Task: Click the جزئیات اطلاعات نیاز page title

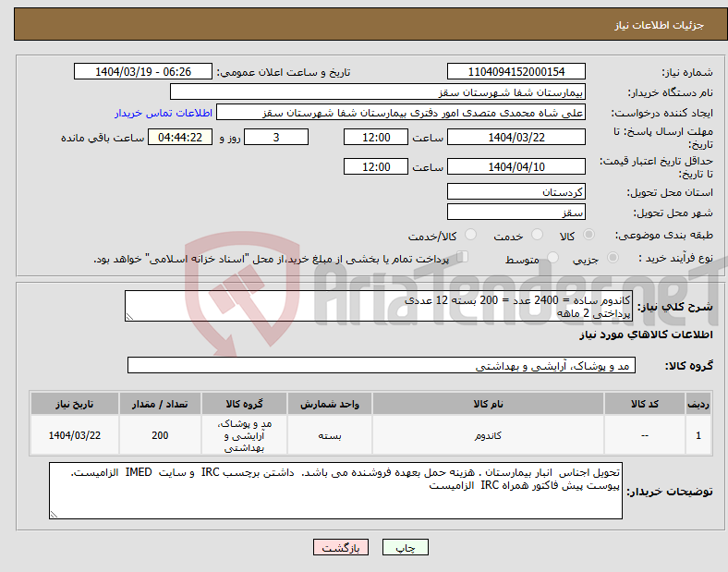Action: pyautogui.click(x=660, y=25)
